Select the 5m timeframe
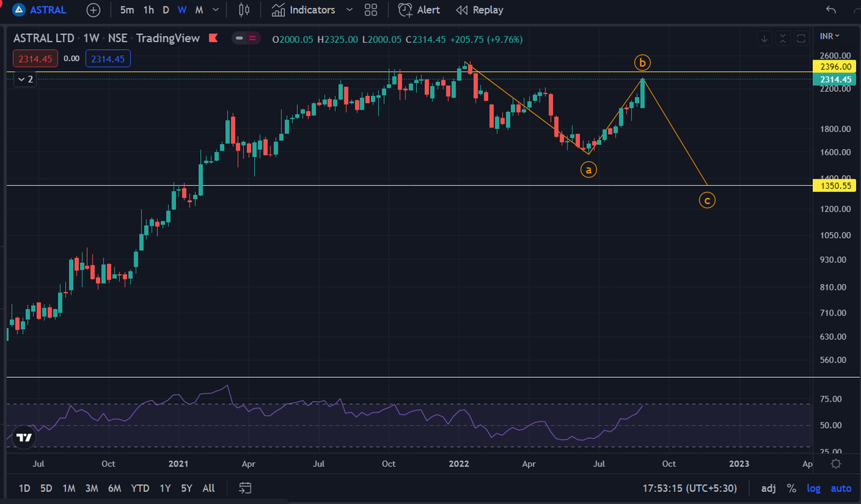The image size is (861, 504). pyautogui.click(x=127, y=10)
